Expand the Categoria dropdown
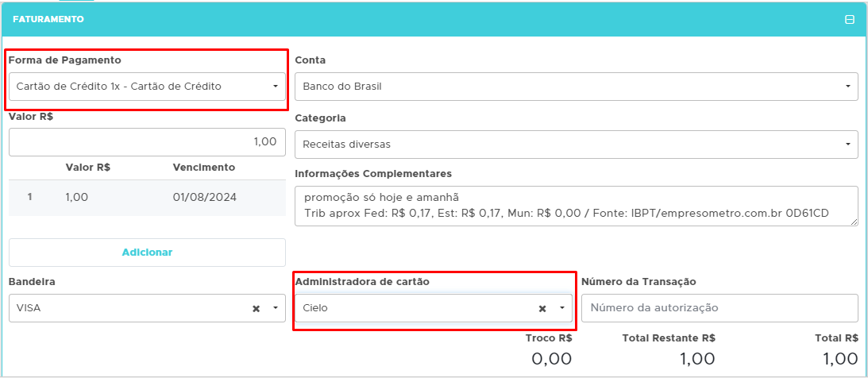868x378 pixels. [x=576, y=145]
